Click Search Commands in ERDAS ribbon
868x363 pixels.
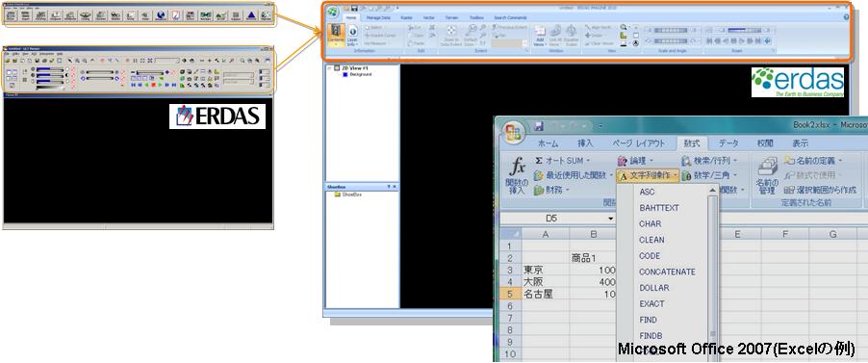tap(510, 17)
